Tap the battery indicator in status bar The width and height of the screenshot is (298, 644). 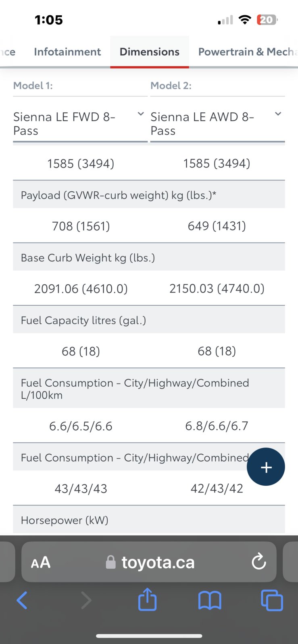click(267, 20)
